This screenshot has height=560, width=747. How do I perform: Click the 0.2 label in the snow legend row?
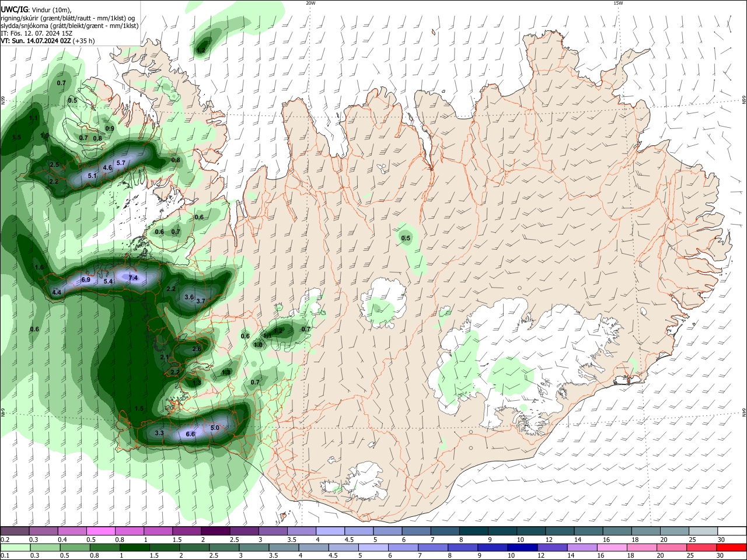tap(5, 540)
